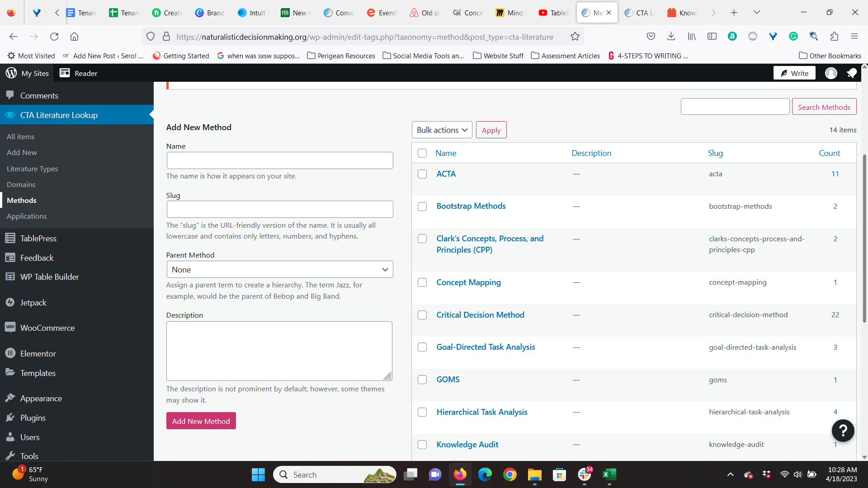Go to the Applications submenu item
The image size is (868, 488).
coord(27,216)
